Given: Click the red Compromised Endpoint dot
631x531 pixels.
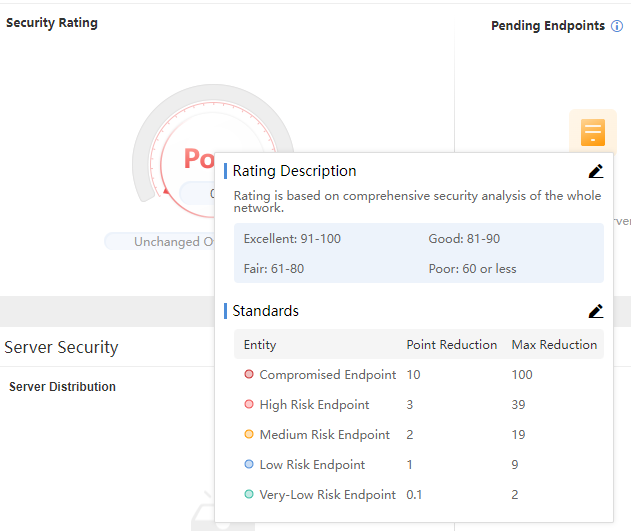Looking at the screenshot, I should click(249, 375).
